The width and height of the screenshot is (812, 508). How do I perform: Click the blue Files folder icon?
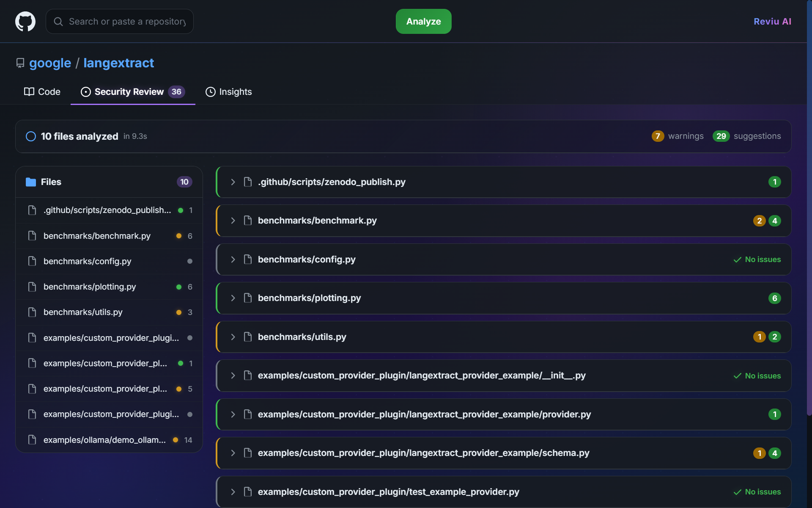pyautogui.click(x=31, y=182)
